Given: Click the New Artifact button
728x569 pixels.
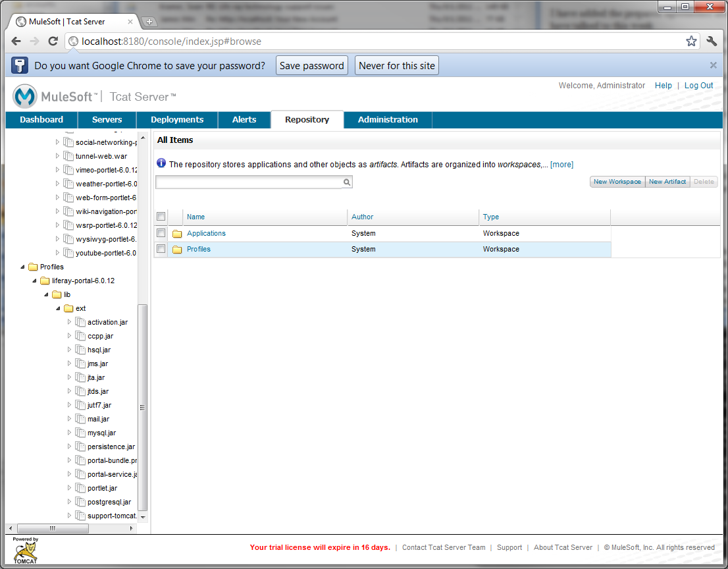Looking at the screenshot, I should tap(667, 182).
